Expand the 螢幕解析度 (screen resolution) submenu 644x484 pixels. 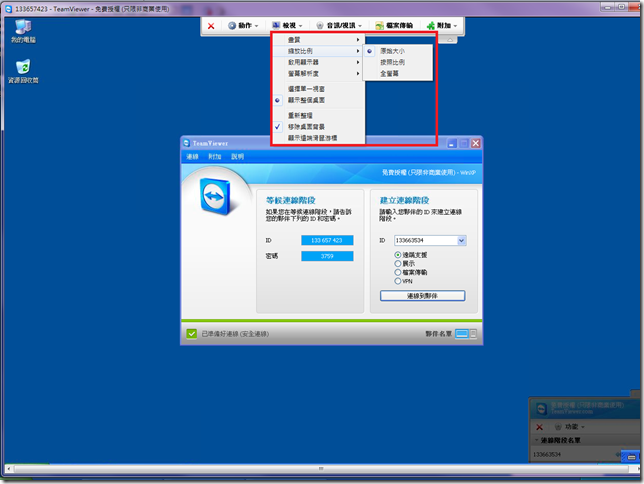[x=319, y=74]
